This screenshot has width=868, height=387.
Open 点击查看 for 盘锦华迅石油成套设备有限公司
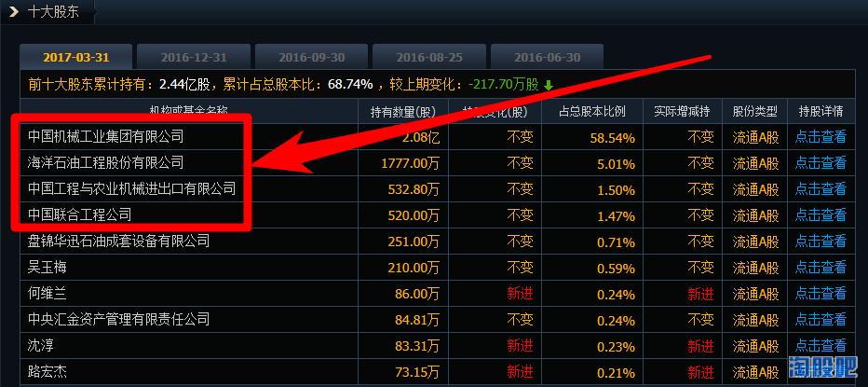pyautogui.click(x=821, y=241)
